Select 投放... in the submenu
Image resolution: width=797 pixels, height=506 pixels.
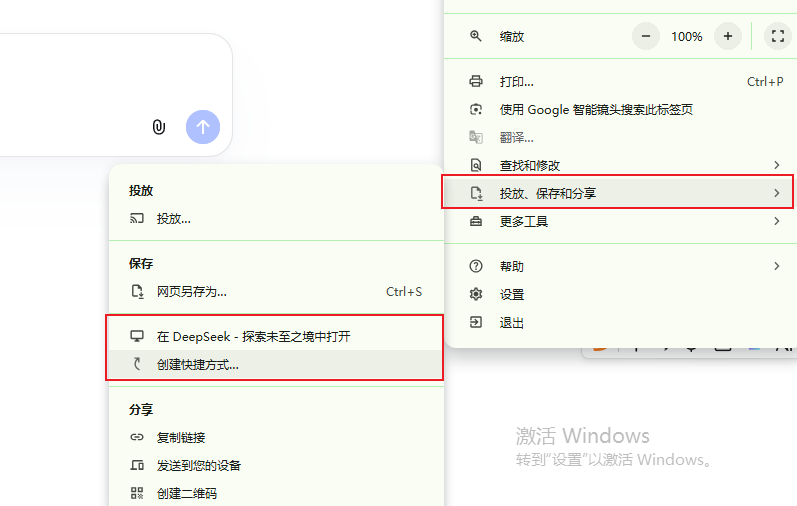click(x=277, y=219)
